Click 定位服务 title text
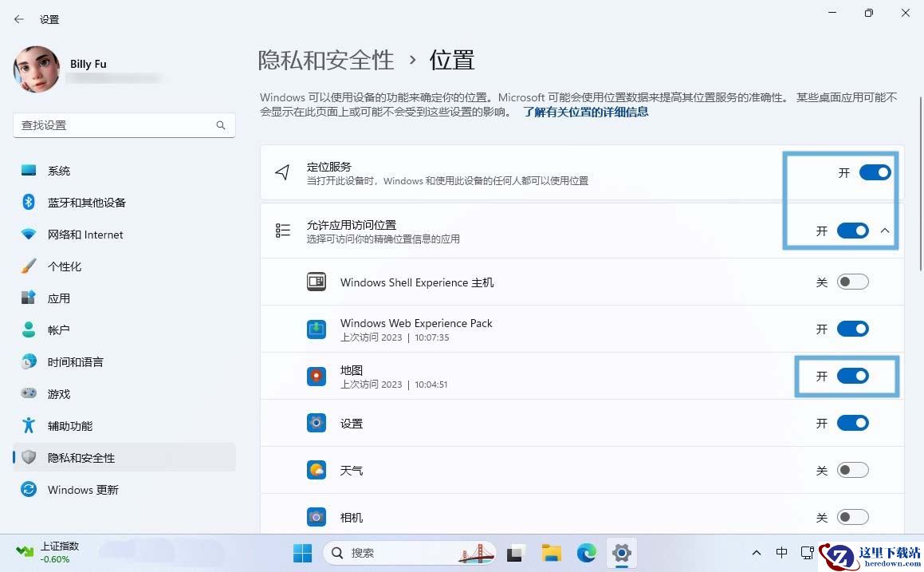Screen dimensions: 924x572 pyautogui.click(x=328, y=167)
